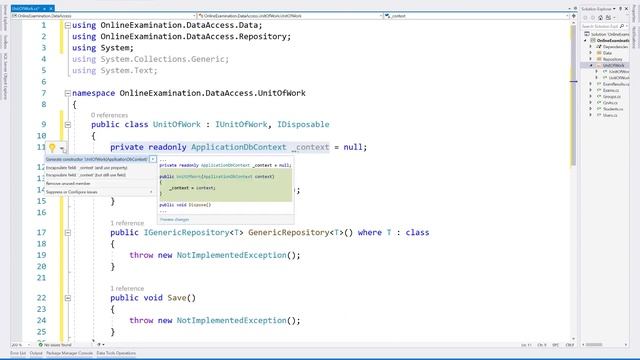Screen dimensions: 640x360
Task: Click Solution Explorer switch views icon
Action: point(609,18)
